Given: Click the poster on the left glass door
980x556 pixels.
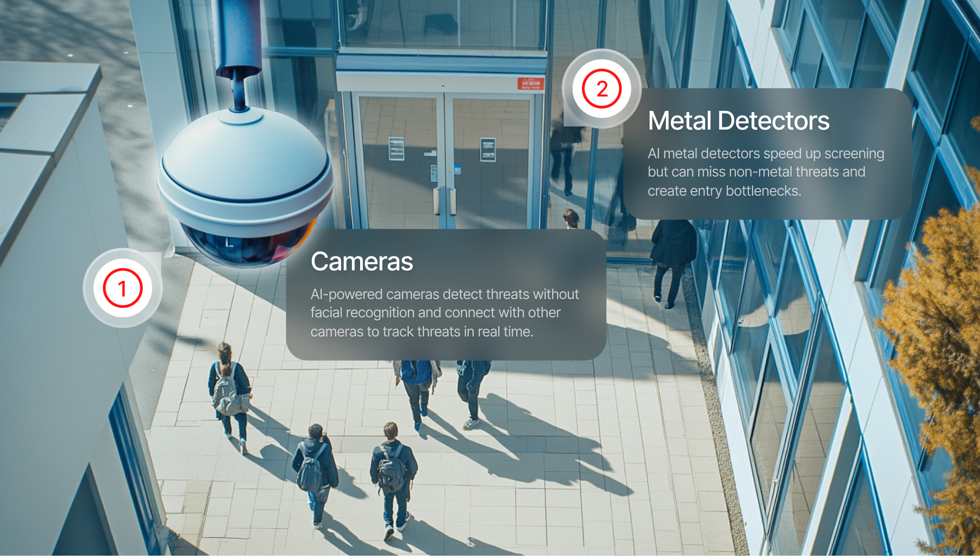Looking at the screenshot, I should (x=396, y=148).
